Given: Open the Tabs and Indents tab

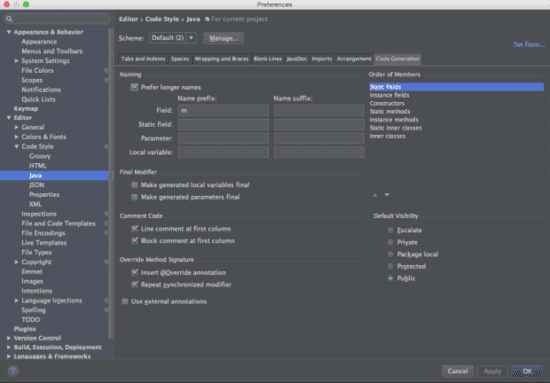Looking at the screenshot, I should click(x=143, y=59).
